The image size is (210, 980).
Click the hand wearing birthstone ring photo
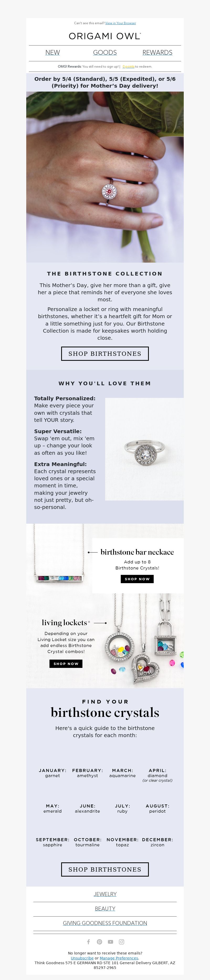(x=105, y=177)
